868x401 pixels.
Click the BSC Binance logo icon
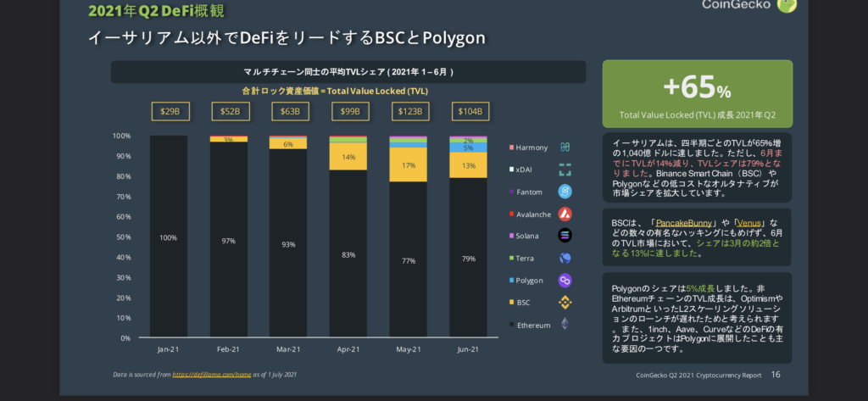[565, 303]
